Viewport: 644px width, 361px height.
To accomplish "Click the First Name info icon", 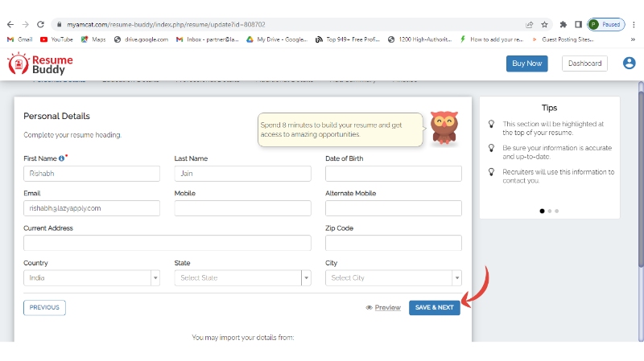I will point(61,158).
